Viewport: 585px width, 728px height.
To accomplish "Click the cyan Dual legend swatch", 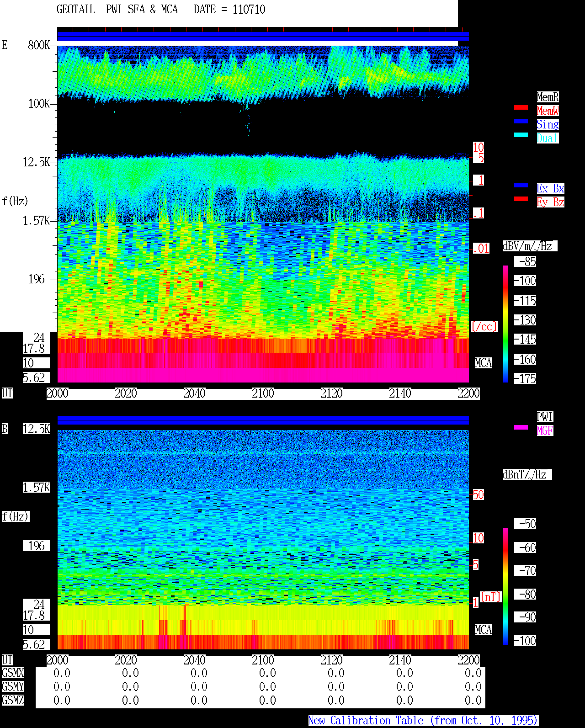I will click(x=521, y=135).
